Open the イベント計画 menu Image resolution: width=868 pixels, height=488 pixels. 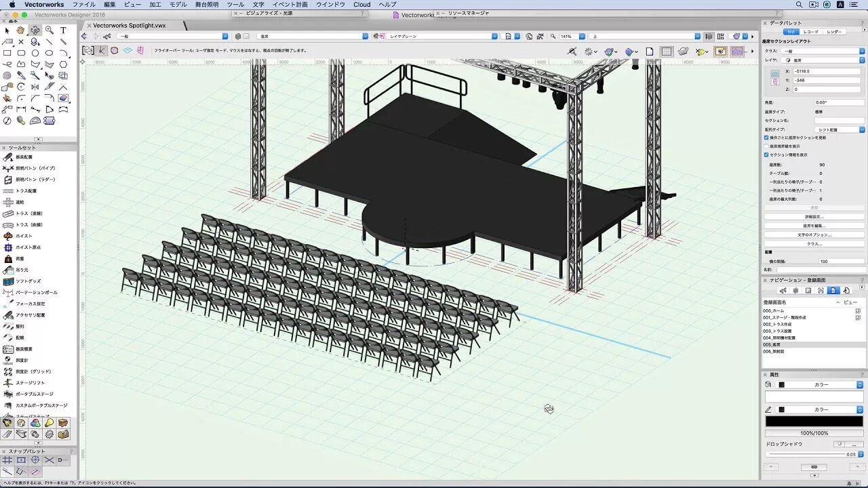pyautogui.click(x=290, y=4)
